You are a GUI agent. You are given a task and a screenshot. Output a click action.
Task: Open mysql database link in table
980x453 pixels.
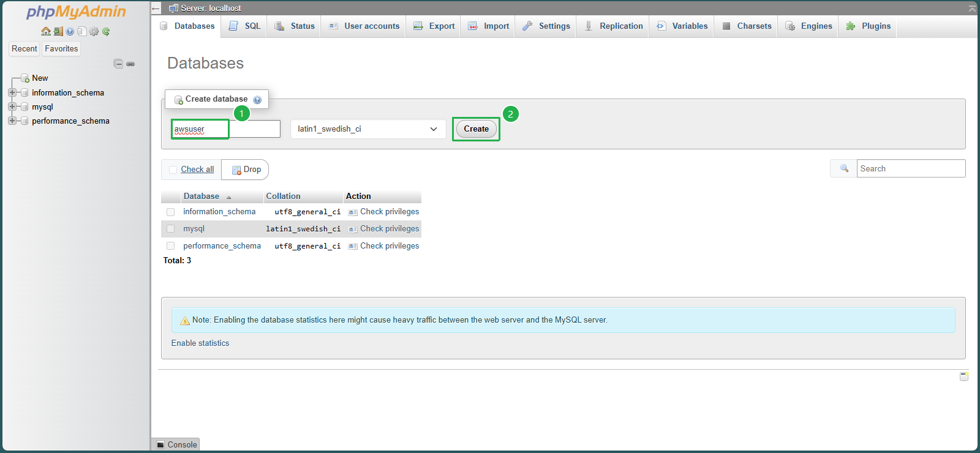[194, 229]
